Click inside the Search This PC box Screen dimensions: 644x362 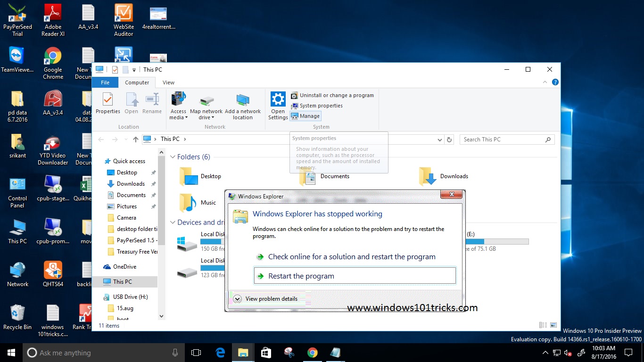click(500, 139)
